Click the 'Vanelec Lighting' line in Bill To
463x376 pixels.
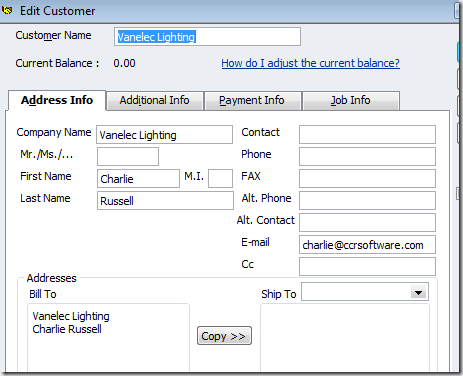coord(71,316)
